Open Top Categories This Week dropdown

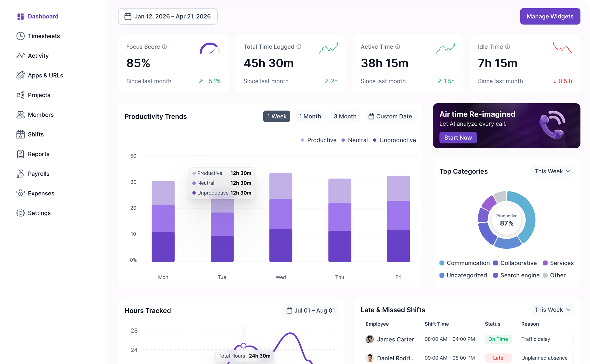point(552,171)
